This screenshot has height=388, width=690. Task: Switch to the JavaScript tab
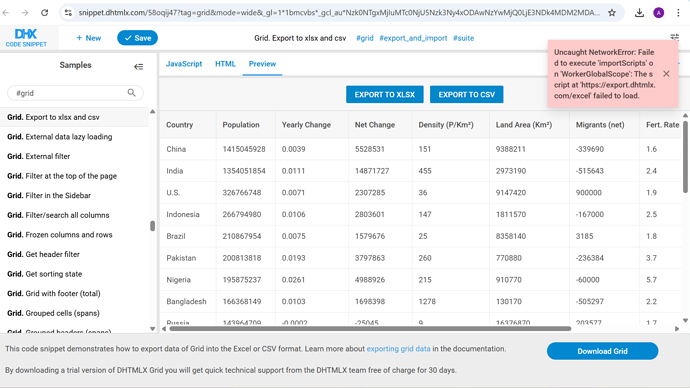point(184,64)
